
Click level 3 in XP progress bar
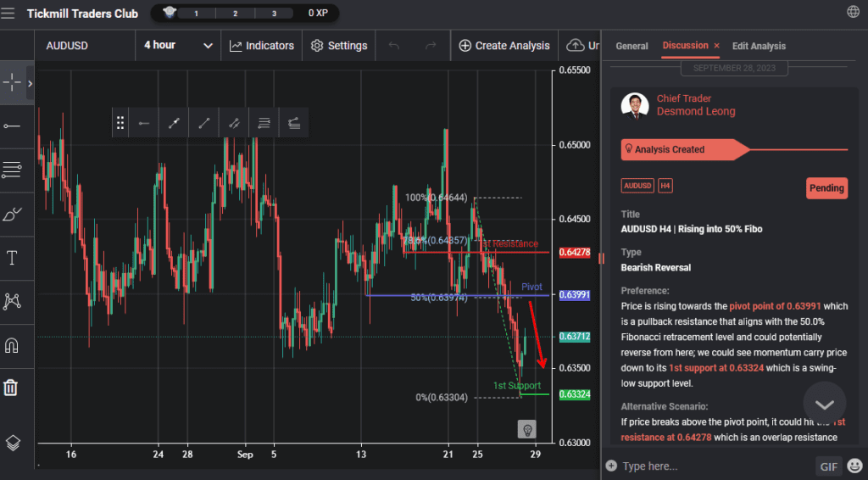(274, 14)
